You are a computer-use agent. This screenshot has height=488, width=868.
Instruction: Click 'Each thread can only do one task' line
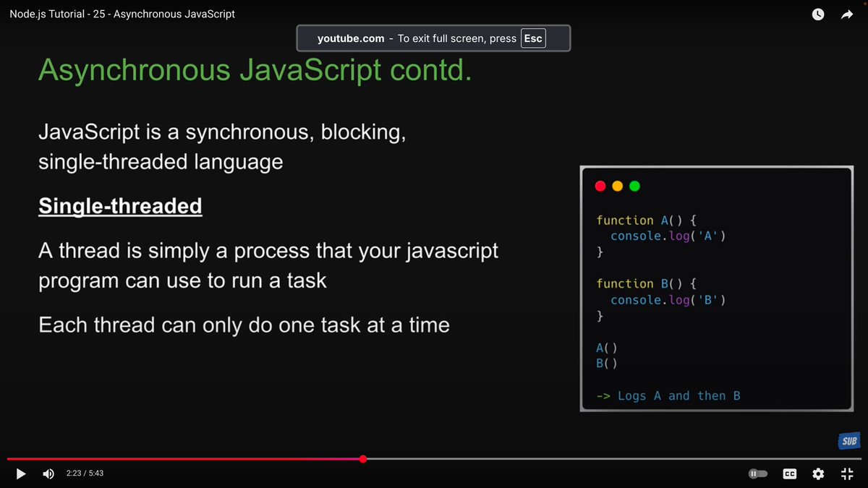(244, 325)
